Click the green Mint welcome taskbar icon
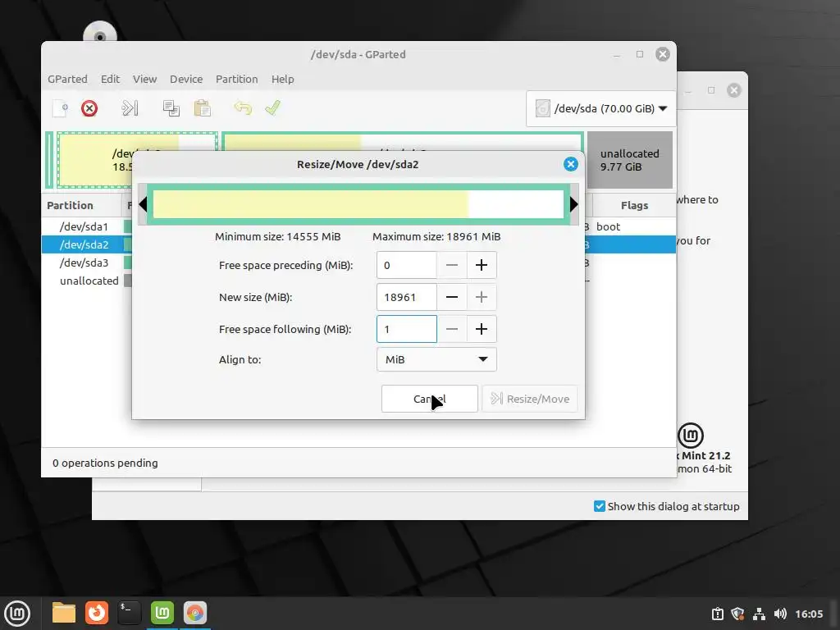 (162, 613)
